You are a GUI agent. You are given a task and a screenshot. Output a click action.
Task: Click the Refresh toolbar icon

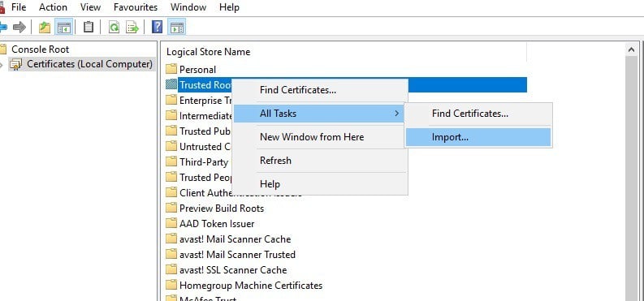pyautogui.click(x=114, y=28)
